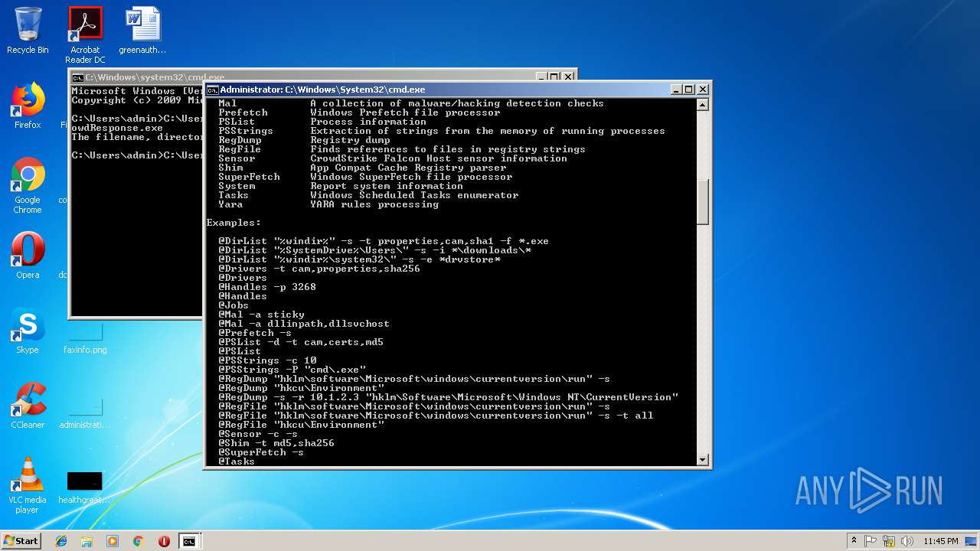Screen dimensions: 980x551
Task: Click the '@Mal -a sticky' line
Action: point(261,315)
